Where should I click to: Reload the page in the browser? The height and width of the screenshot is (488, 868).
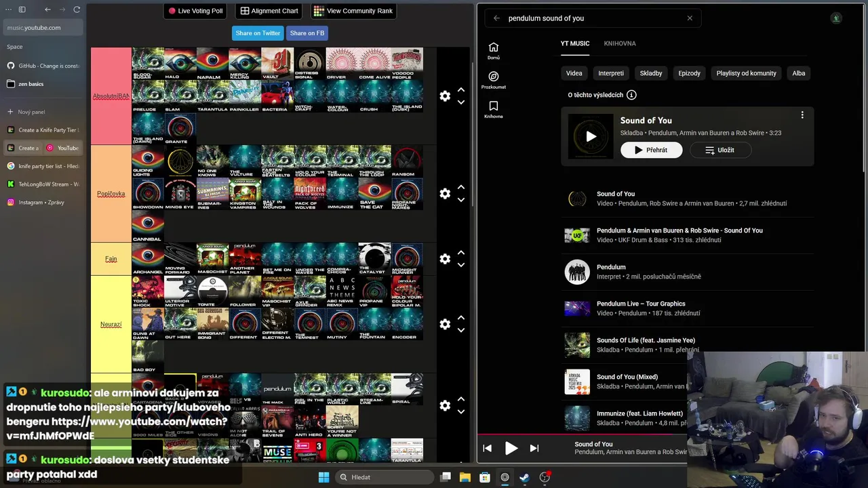pos(77,9)
